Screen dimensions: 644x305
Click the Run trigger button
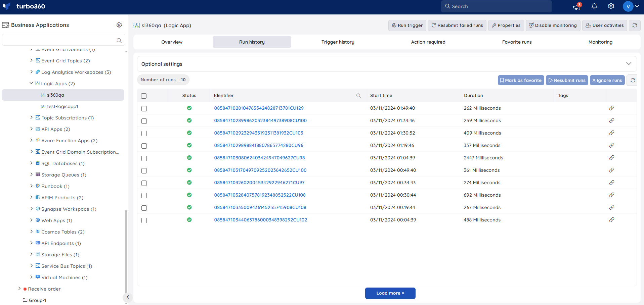pyautogui.click(x=407, y=25)
